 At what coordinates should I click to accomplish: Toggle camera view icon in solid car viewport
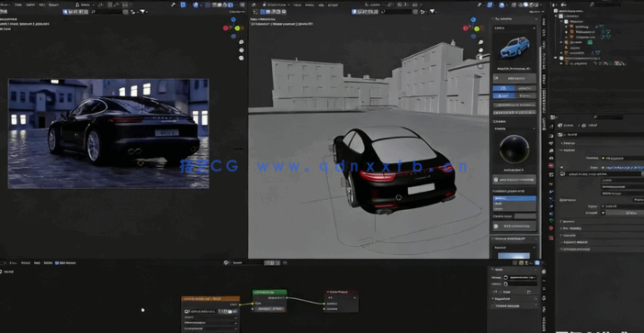[x=481, y=57]
